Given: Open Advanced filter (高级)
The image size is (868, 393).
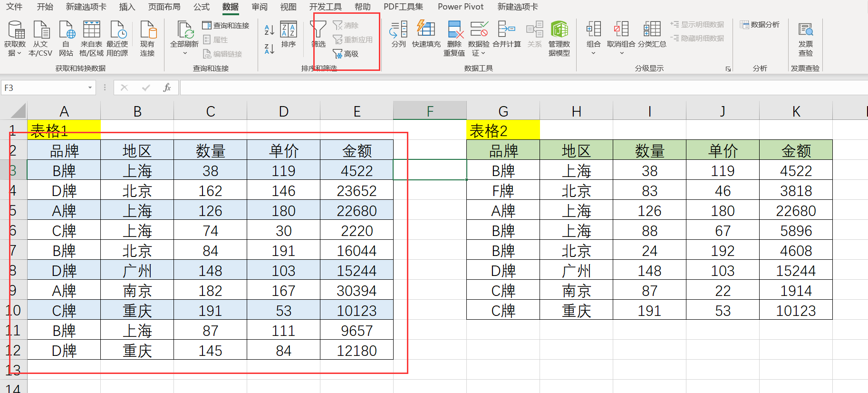Looking at the screenshot, I should point(346,54).
